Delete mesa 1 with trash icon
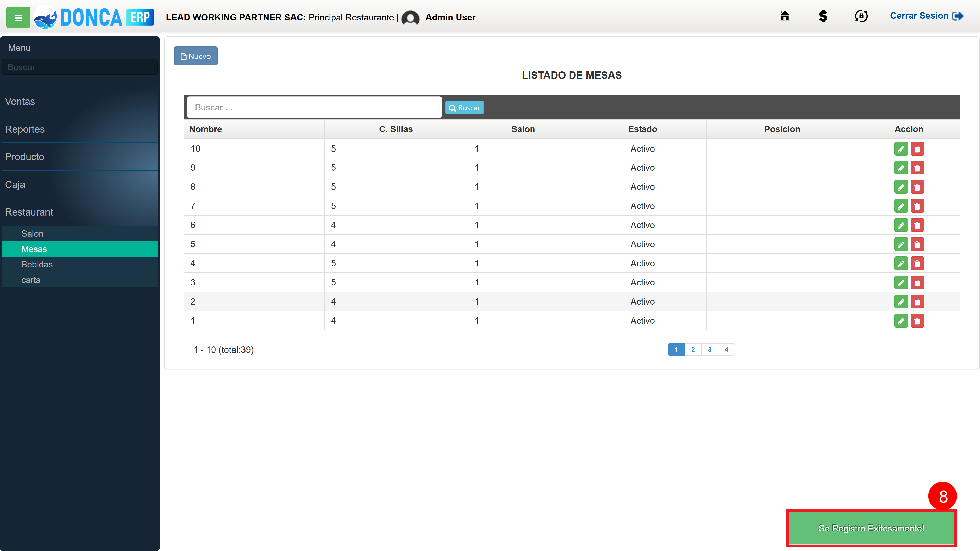Screen dimensions: 980x551 click(917, 321)
